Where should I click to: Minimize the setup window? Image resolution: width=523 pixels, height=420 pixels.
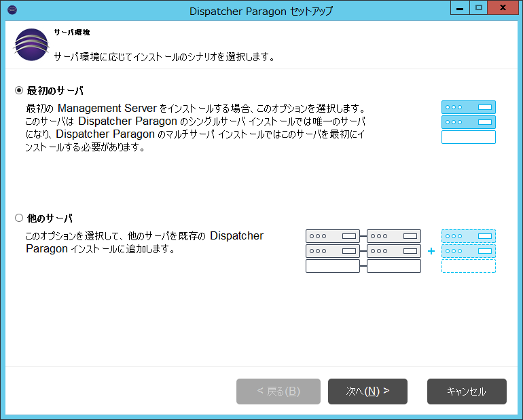460,7
